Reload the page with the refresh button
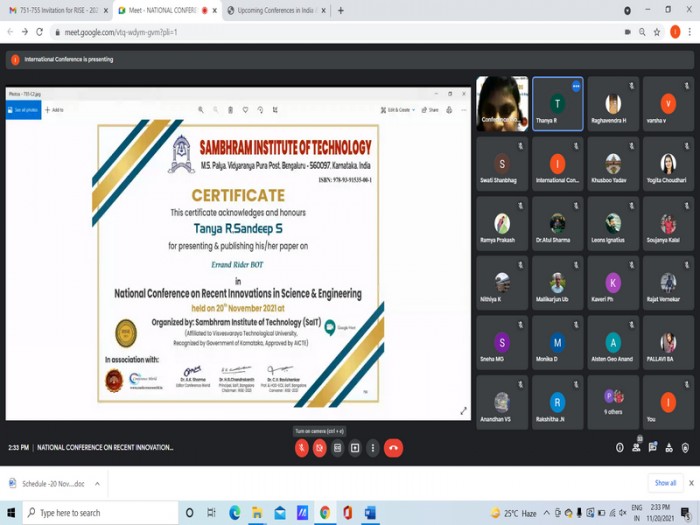 click(39, 32)
